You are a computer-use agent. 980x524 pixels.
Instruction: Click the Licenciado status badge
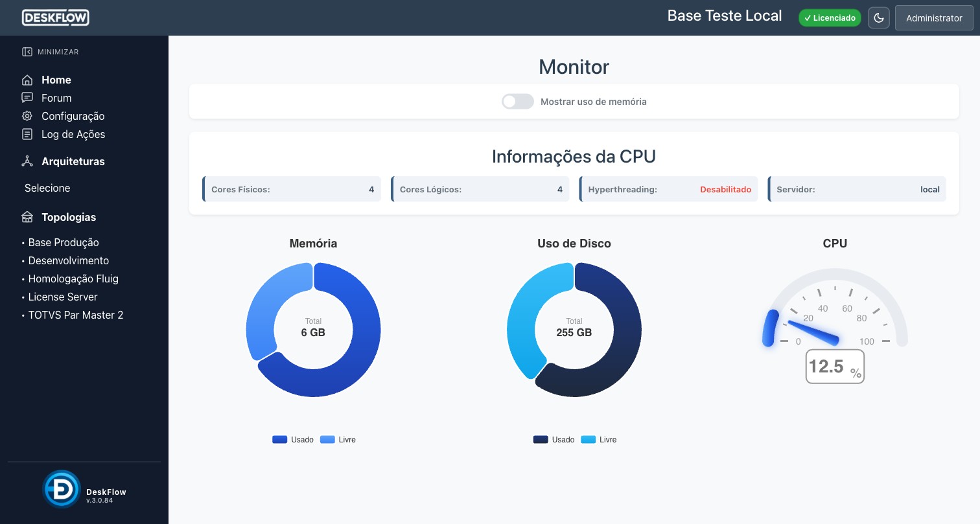[830, 18]
